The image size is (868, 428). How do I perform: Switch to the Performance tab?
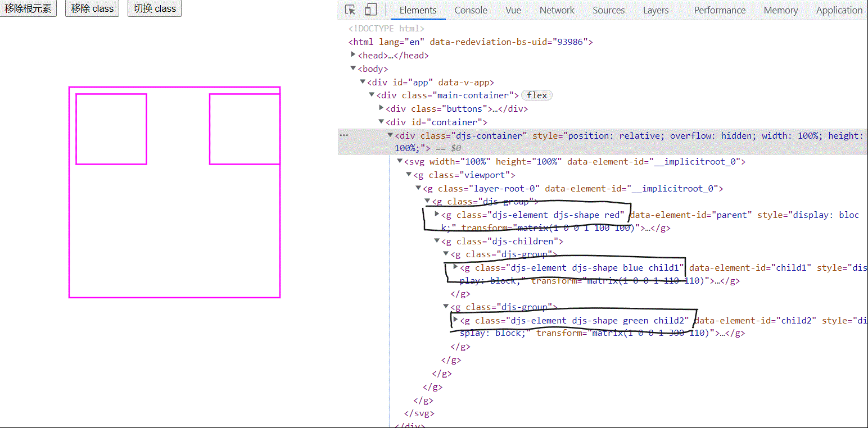(720, 10)
